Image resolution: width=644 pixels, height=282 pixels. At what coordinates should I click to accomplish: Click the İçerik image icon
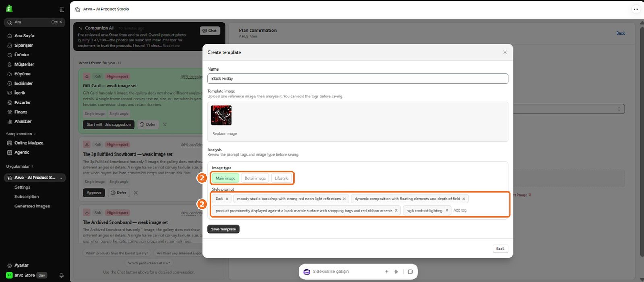(x=10, y=93)
